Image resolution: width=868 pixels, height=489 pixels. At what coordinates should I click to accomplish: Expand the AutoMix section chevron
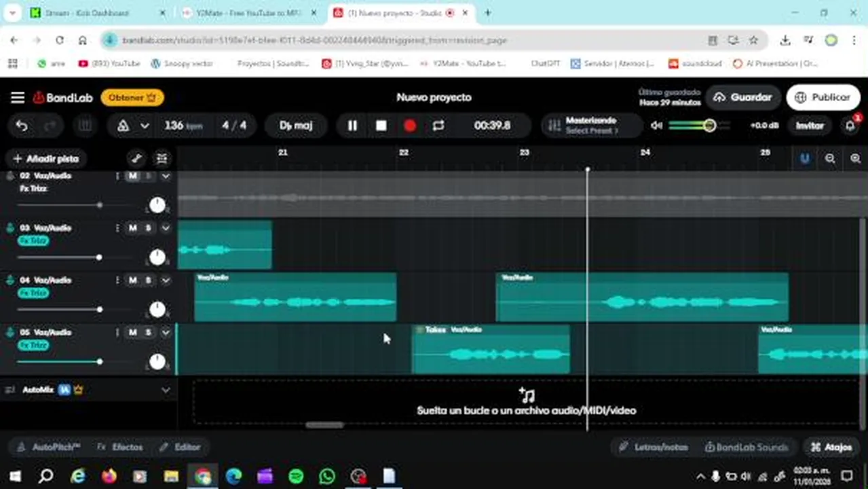click(166, 391)
